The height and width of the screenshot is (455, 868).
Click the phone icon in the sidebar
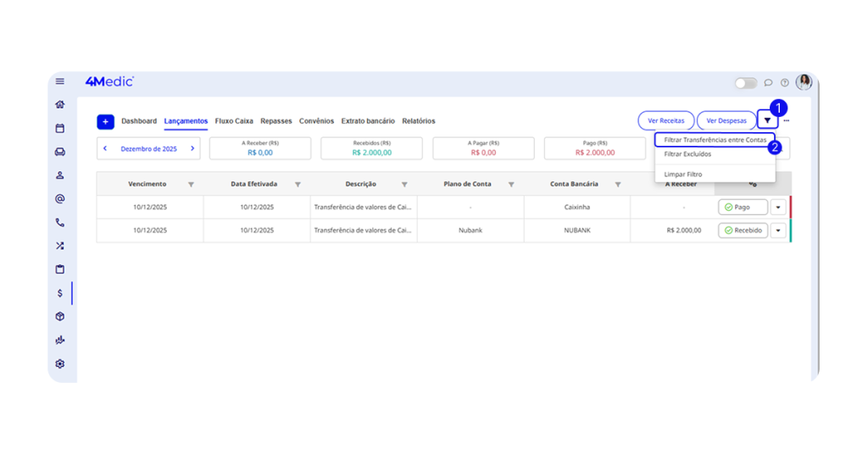coord(60,223)
